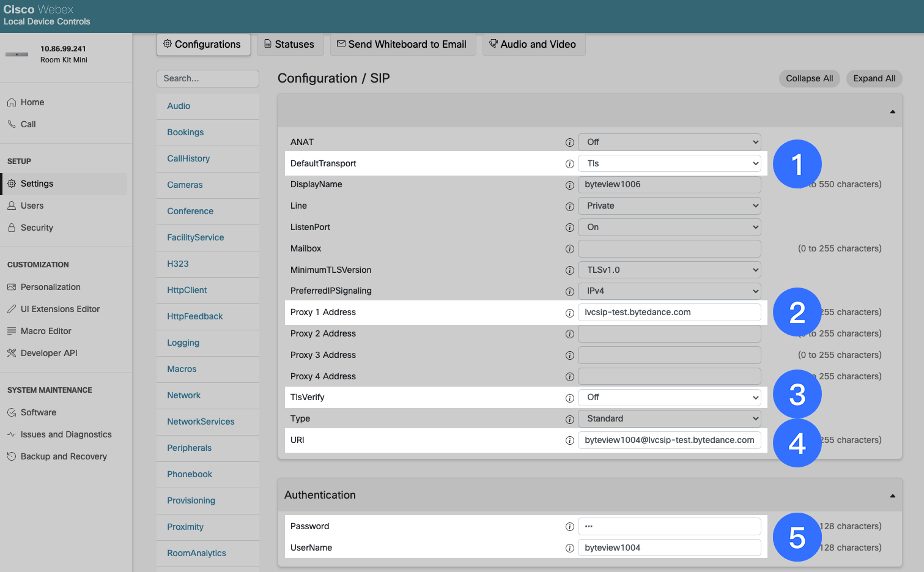This screenshot has width=924, height=572.
Task: Click the Home icon in the sidebar
Action: [12, 102]
